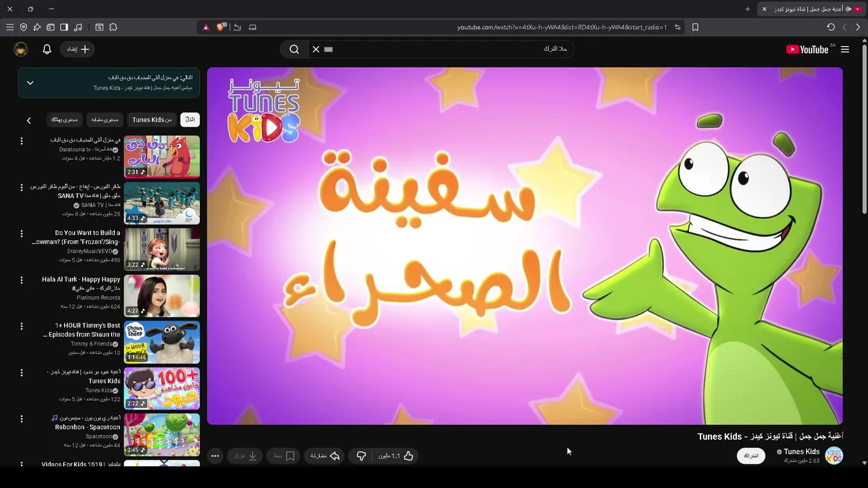The width and height of the screenshot is (868, 488).
Task: Reload the page
Action: (x=831, y=27)
